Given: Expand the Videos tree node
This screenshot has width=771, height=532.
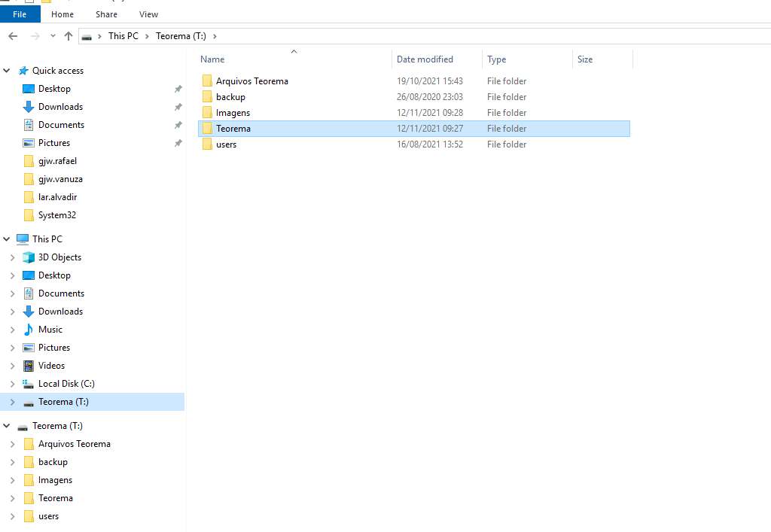Looking at the screenshot, I should [x=13, y=366].
